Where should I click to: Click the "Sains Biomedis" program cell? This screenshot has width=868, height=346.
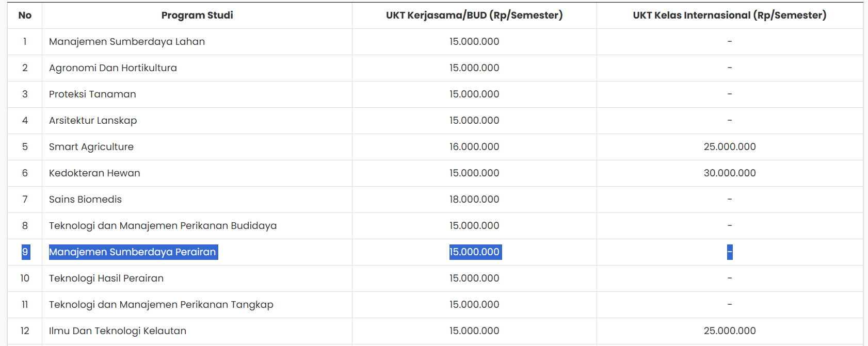(85, 200)
